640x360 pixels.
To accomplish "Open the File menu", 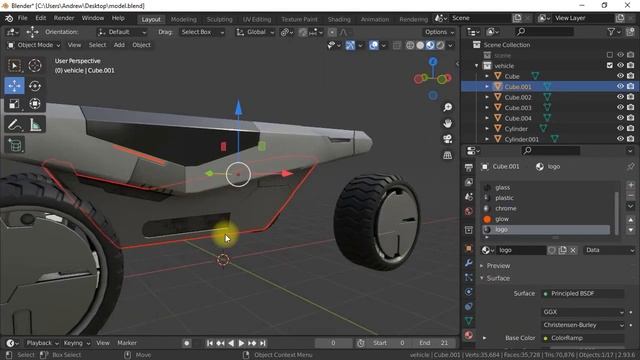I will (22, 18).
